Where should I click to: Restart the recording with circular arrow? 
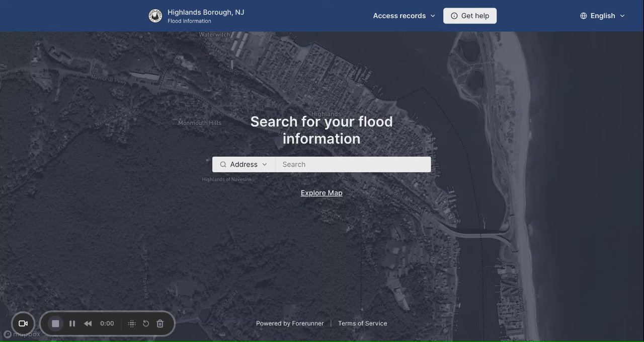(x=146, y=323)
